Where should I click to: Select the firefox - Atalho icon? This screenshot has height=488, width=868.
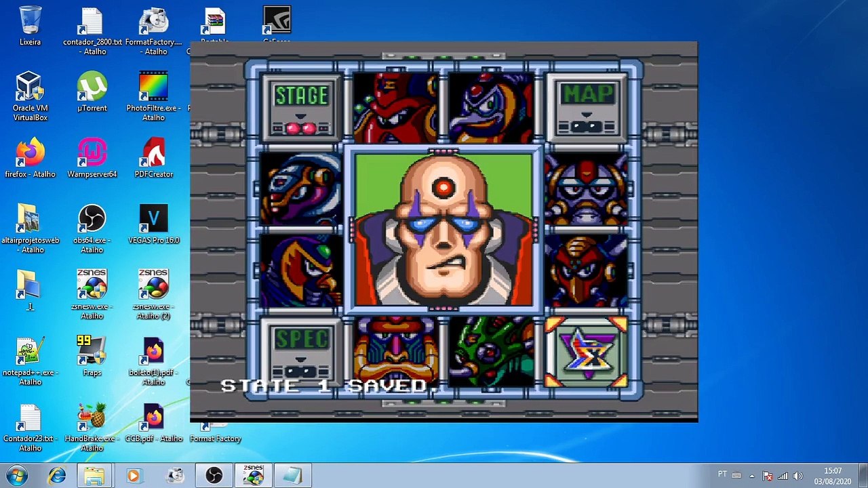30,158
